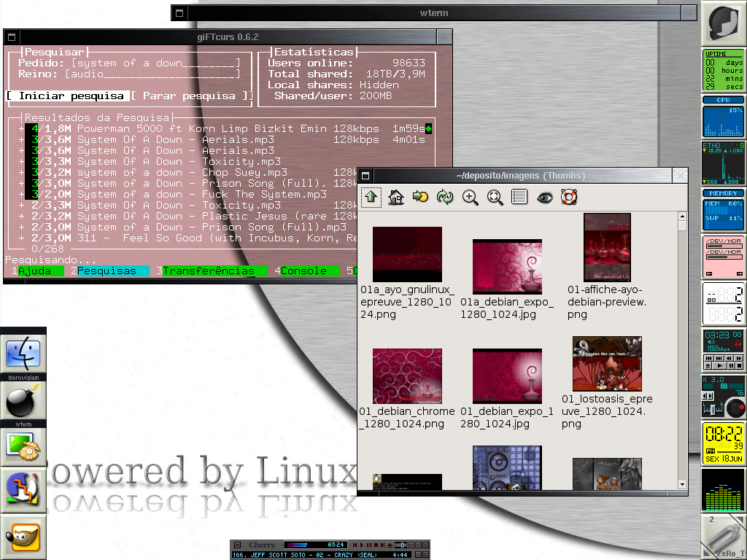Image resolution: width=747 pixels, height=560 pixels.
Task: Toggle ST stereo indicator in mixer applet
Action: tap(724, 386)
